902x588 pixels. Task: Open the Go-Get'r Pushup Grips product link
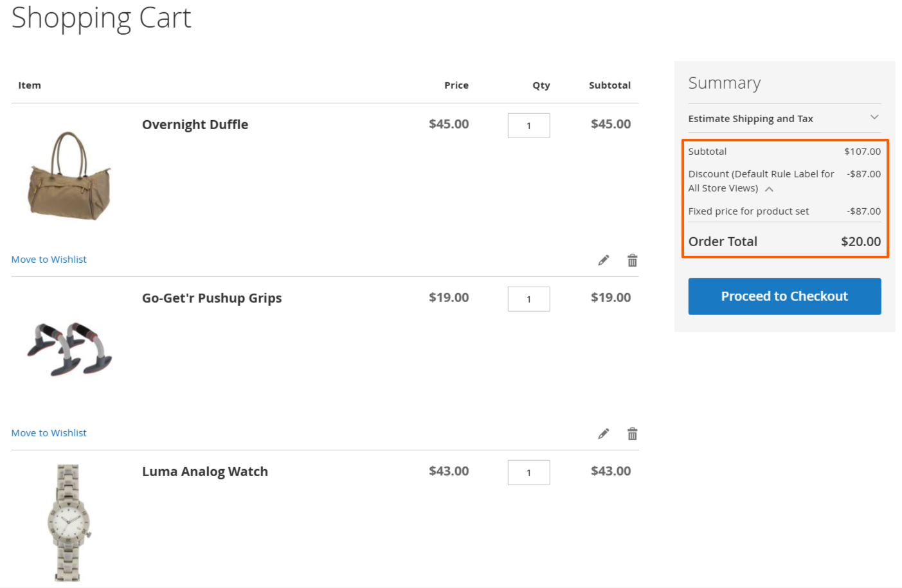(212, 298)
